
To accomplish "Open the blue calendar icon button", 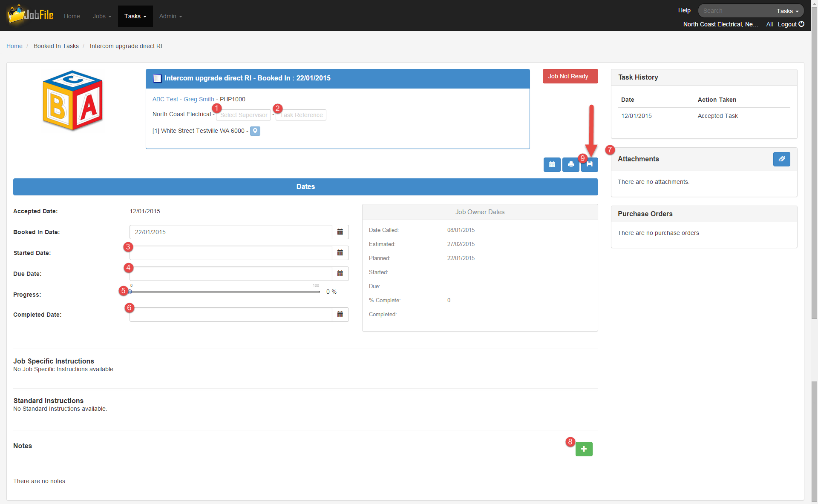I will 552,164.
